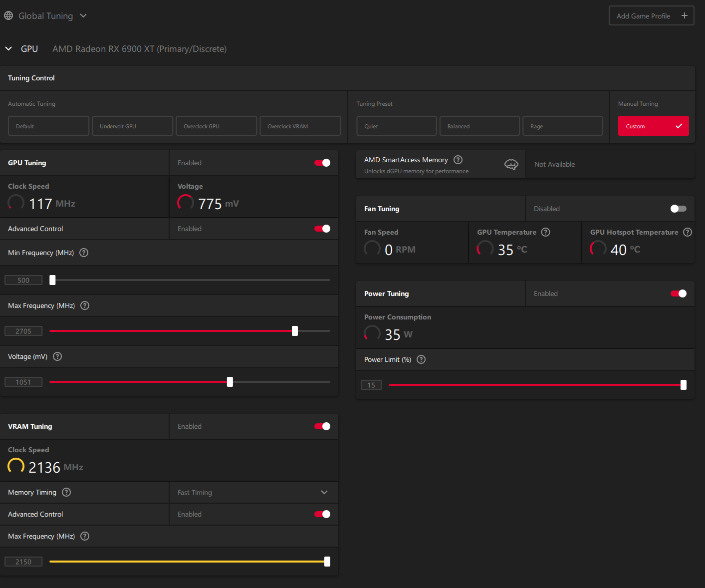Choose the Balanced tuning preset
This screenshot has height=588, width=705.
tap(479, 126)
